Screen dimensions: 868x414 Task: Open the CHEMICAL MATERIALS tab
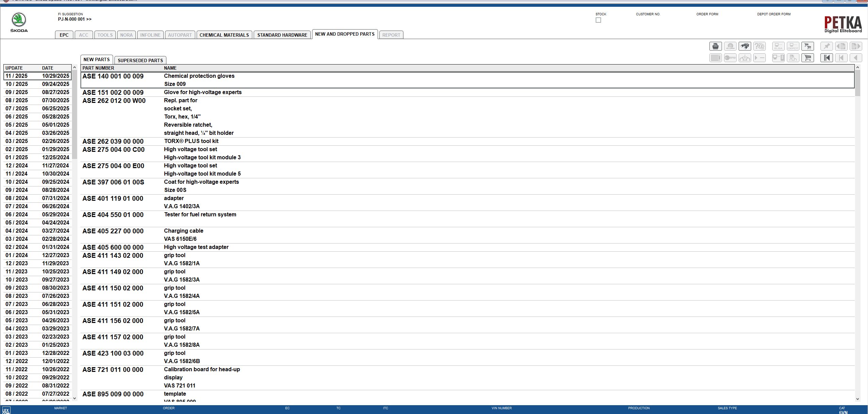point(224,35)
